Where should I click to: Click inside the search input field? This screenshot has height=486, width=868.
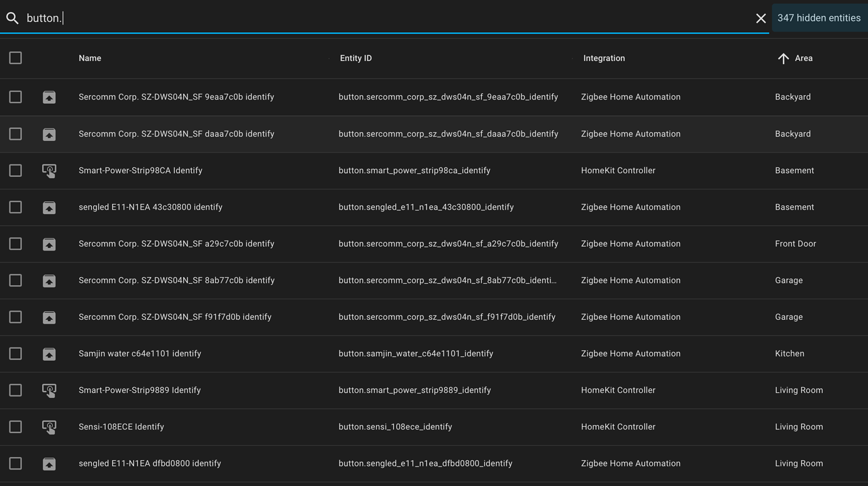click(x=252, y=18)
